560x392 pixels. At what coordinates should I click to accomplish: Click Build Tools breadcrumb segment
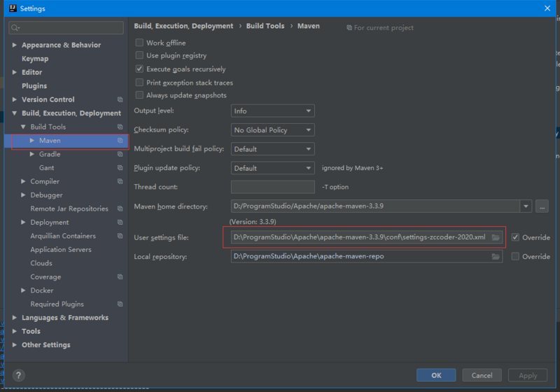[265, 26]
